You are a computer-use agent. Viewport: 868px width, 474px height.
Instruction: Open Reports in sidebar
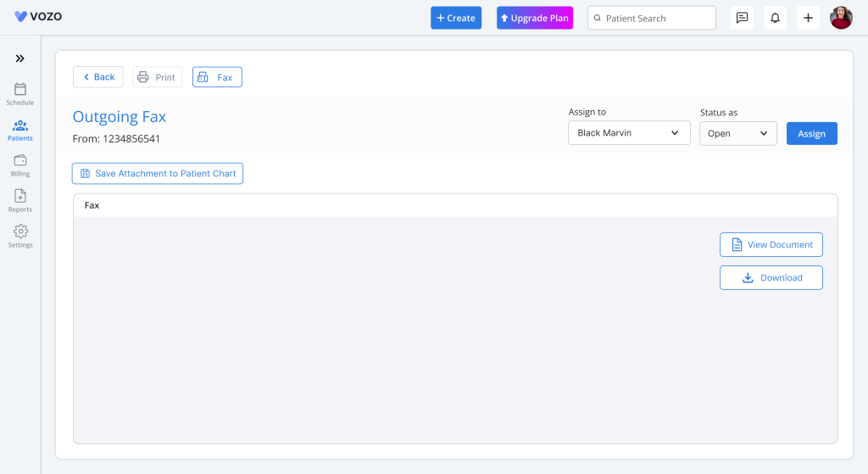tap(20, 200)
